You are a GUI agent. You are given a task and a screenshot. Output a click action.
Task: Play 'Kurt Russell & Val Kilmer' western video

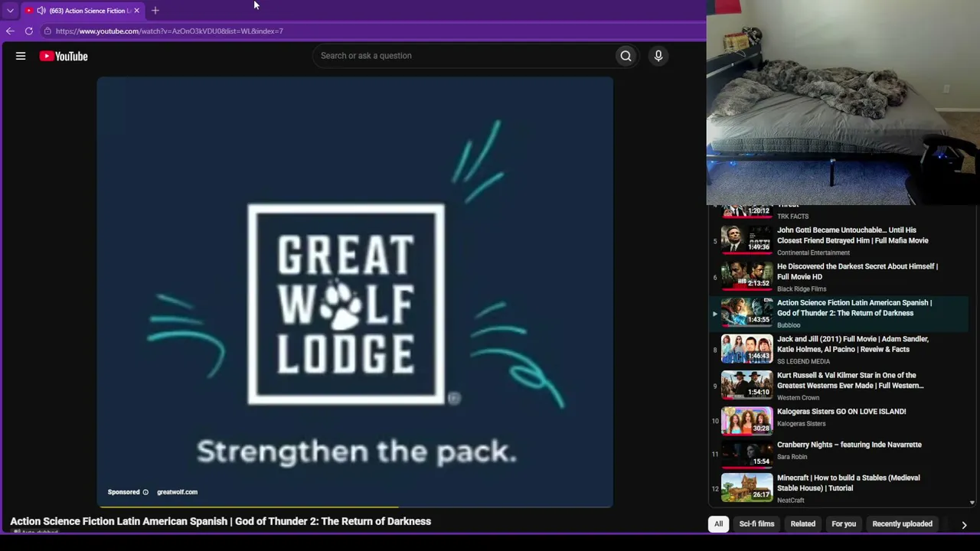point(851,380)
